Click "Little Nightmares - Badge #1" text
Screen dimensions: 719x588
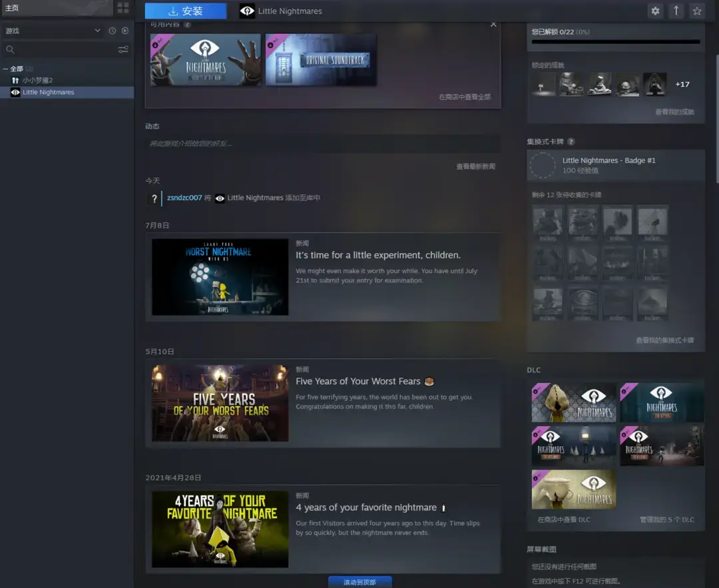(x=609, y=160)
